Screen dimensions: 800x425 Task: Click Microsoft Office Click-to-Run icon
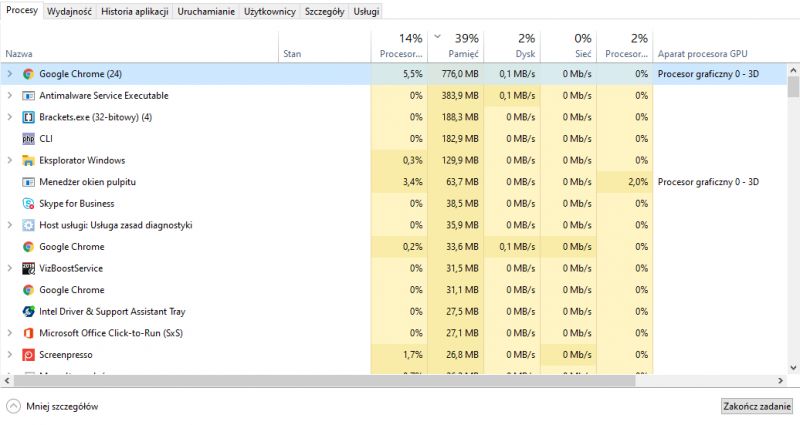tap(28, 333)
